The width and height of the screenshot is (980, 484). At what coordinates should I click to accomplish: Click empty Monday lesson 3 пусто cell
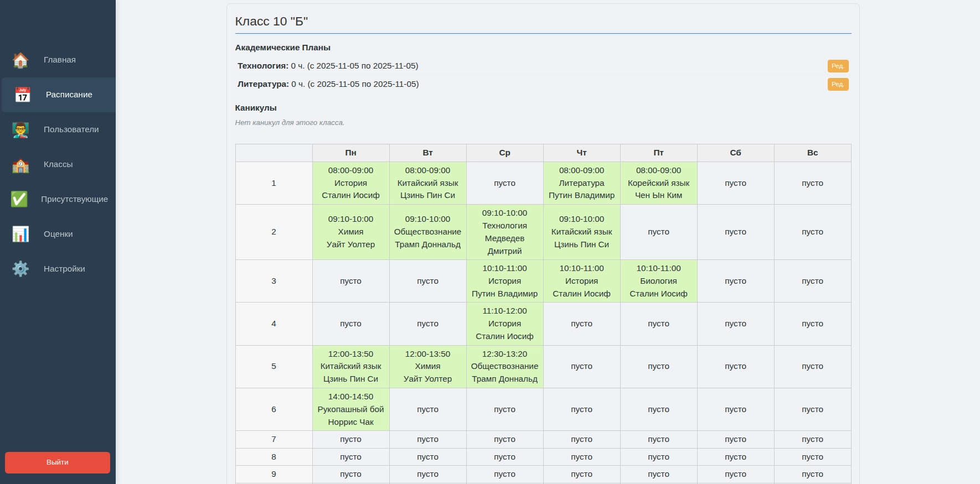tap(351, 281)
